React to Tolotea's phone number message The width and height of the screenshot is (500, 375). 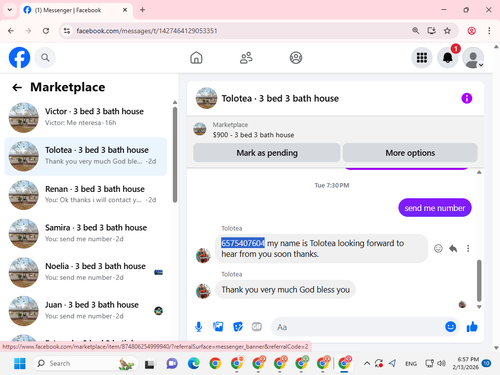pyautogui.click(x=438, y=248)
